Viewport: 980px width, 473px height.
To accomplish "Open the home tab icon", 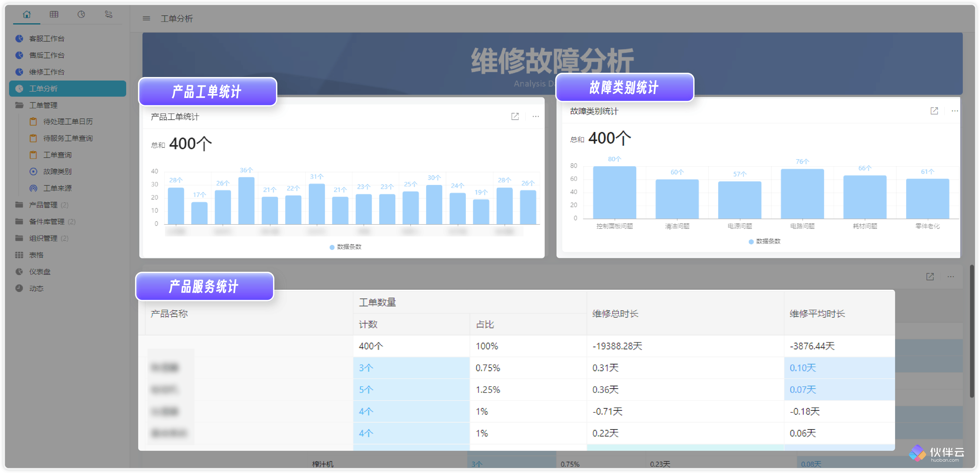I will tap(27, 14).
